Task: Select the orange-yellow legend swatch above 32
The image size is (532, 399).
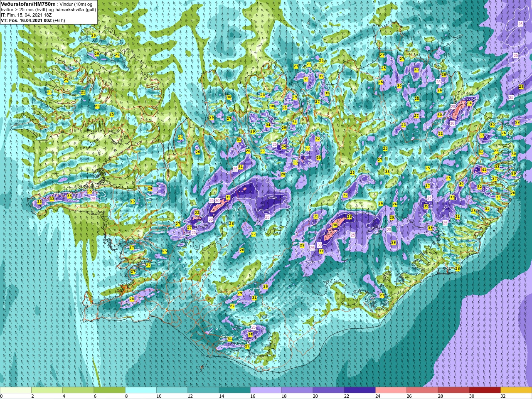Action: tap(516, 390)
